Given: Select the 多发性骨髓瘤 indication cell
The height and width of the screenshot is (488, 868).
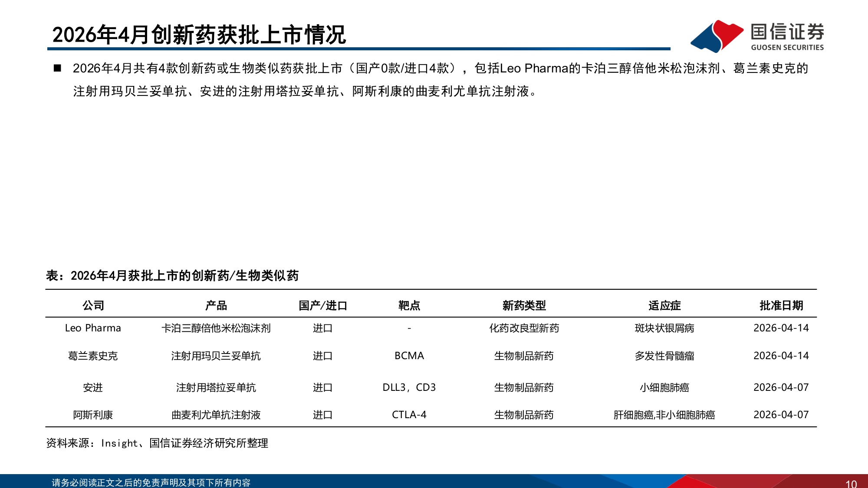Looking at the screenshot, I should coord(664,356).
